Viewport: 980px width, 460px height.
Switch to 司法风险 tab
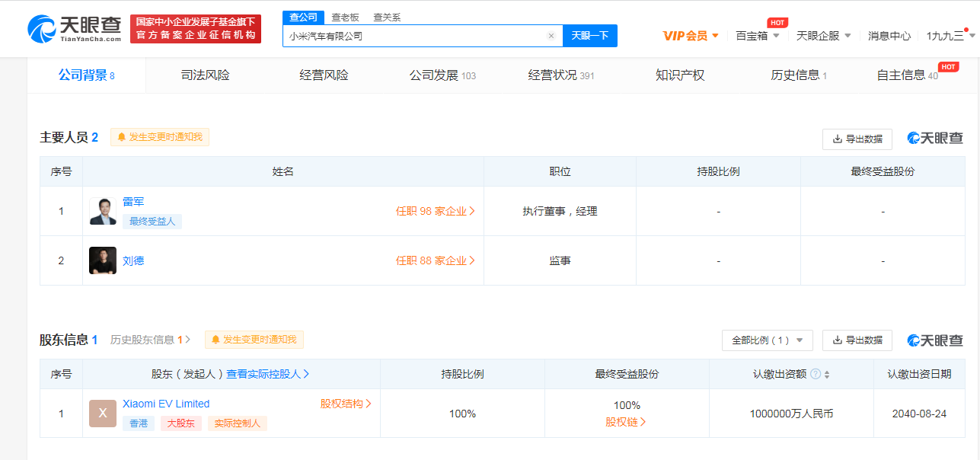pos(205,75)
